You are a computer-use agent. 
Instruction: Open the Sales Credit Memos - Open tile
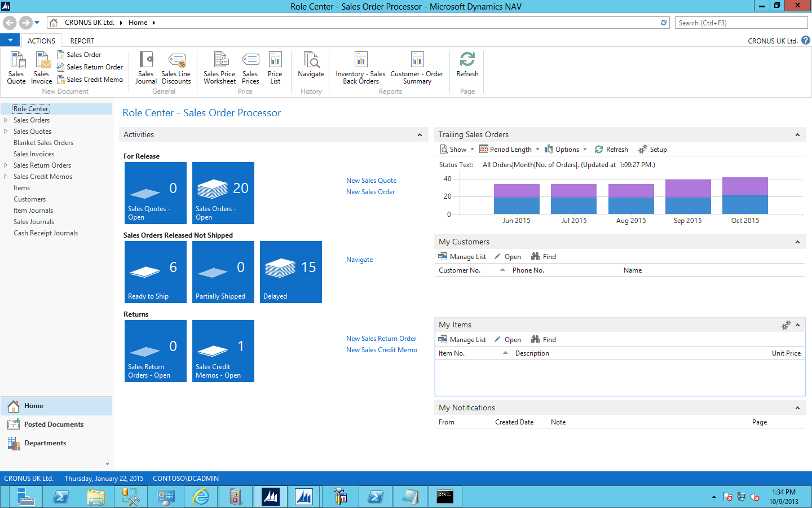coord(223,351)
